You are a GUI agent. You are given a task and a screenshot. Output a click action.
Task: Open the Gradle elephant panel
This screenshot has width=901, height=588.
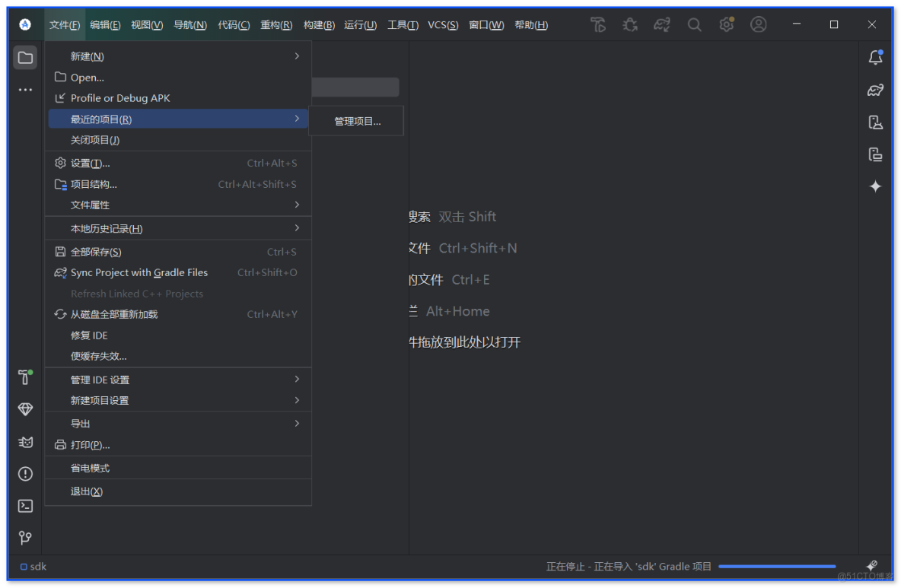[875, 90]
